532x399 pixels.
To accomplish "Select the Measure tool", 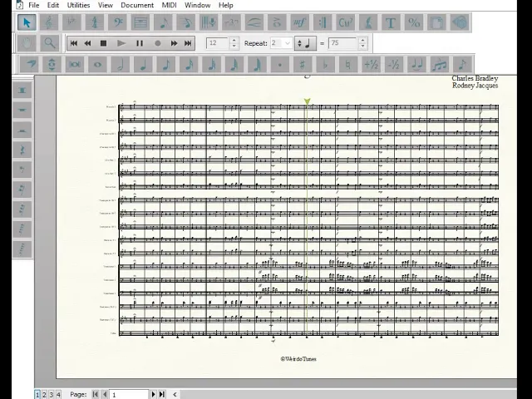I will (140, 22).
